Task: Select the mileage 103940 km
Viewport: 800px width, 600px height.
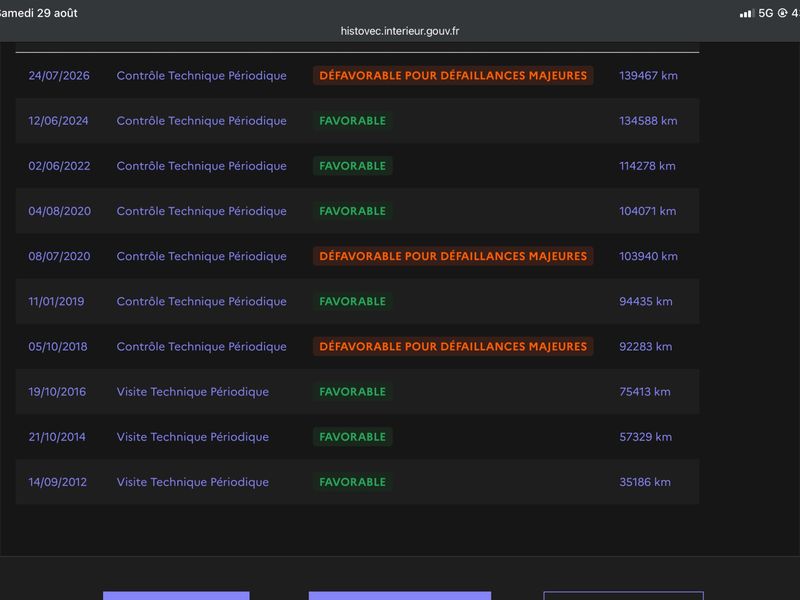Action: coord(648,256)
